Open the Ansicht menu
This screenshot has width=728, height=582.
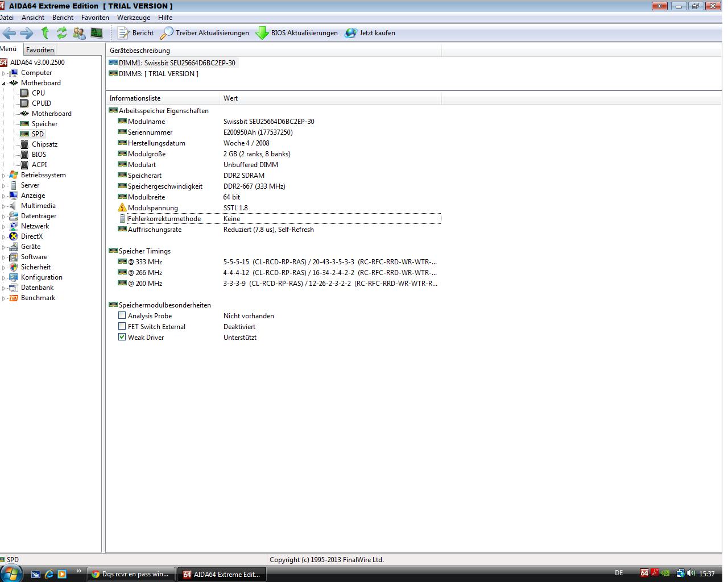(x=33, y=18)
